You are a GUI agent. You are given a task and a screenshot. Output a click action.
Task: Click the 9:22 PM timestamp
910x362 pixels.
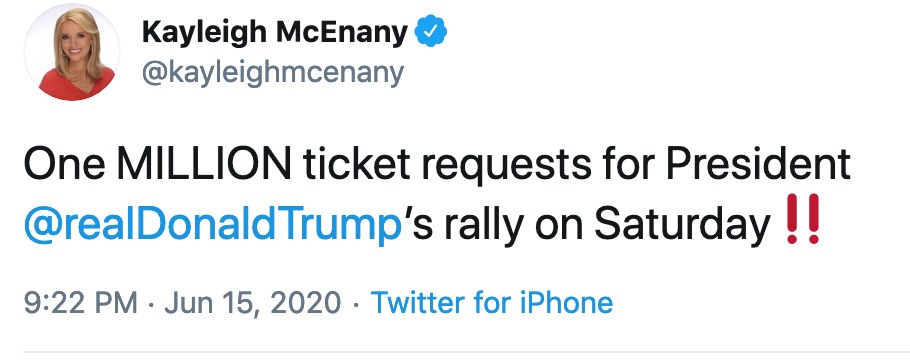click(80, 303)
